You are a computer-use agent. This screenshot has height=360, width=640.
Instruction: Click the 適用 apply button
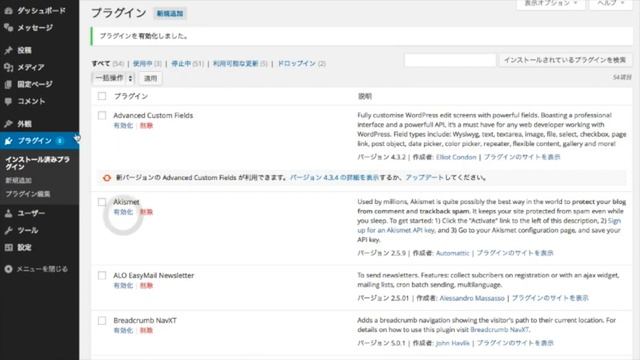click(150, 78)
